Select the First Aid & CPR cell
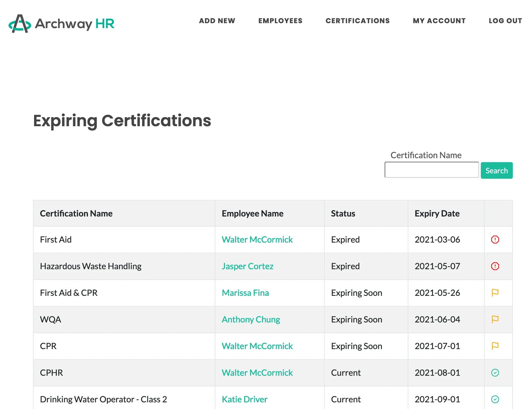 tap(124, 293)
